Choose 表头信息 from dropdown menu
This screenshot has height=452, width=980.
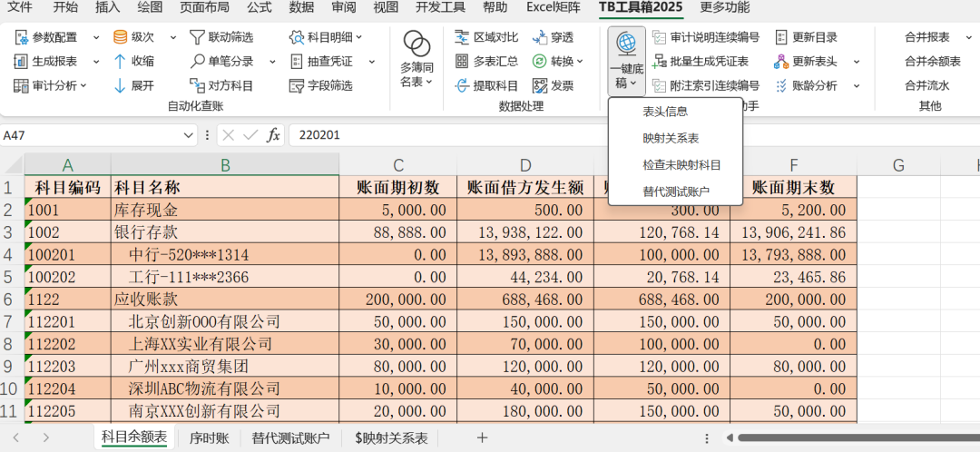(675, 112)
